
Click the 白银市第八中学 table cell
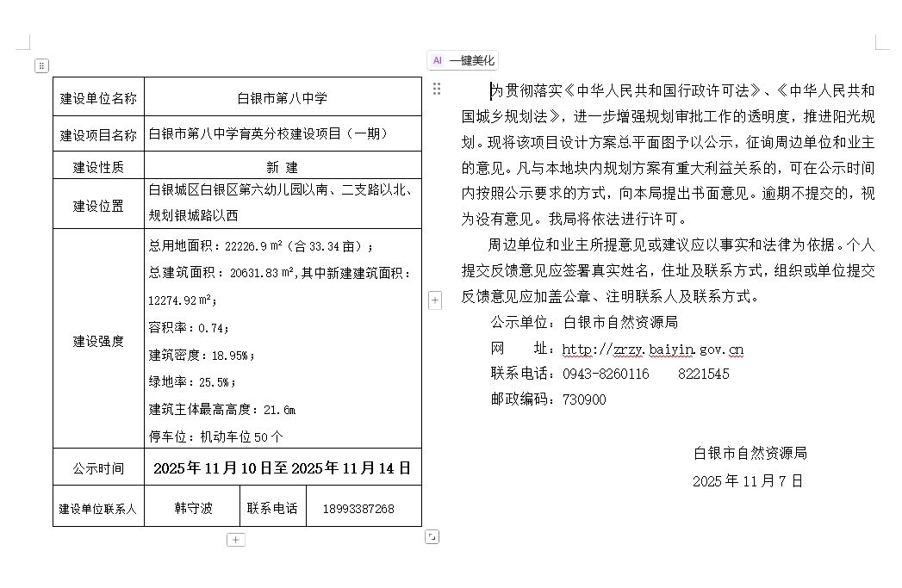coord(283,98)
